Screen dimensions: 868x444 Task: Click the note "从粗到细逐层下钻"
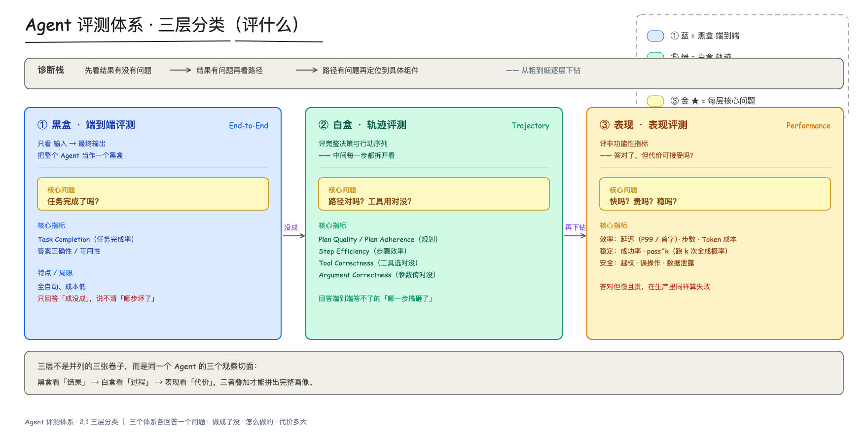(550, 71)
